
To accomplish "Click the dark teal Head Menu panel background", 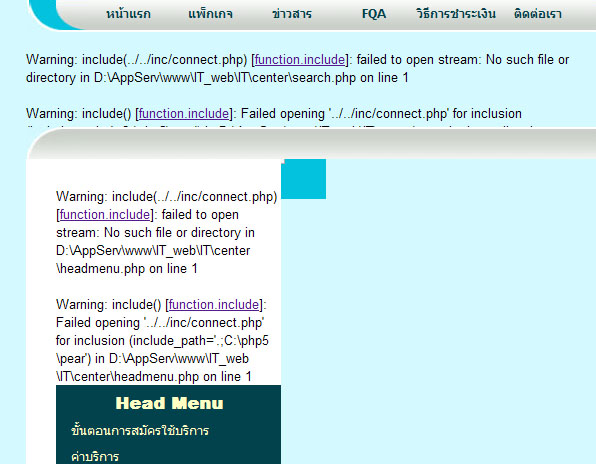I will [168, 424].
